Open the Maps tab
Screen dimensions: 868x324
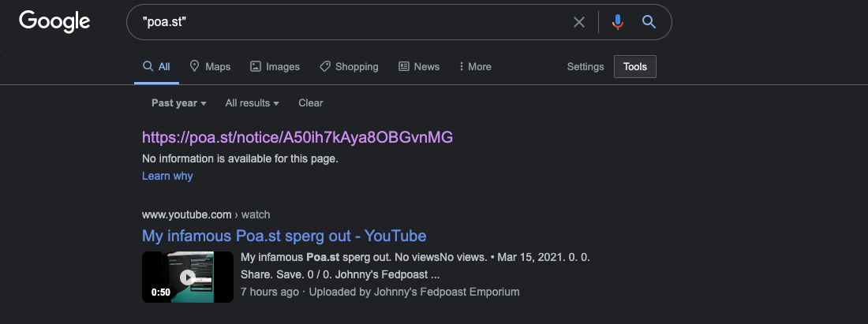[210, 66]
